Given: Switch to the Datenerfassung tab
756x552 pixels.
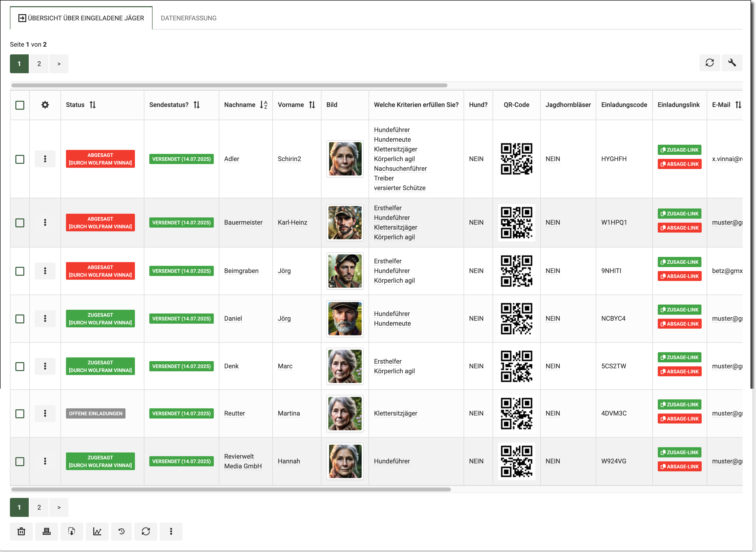Looking at the screenshot, I should (188, 18).
